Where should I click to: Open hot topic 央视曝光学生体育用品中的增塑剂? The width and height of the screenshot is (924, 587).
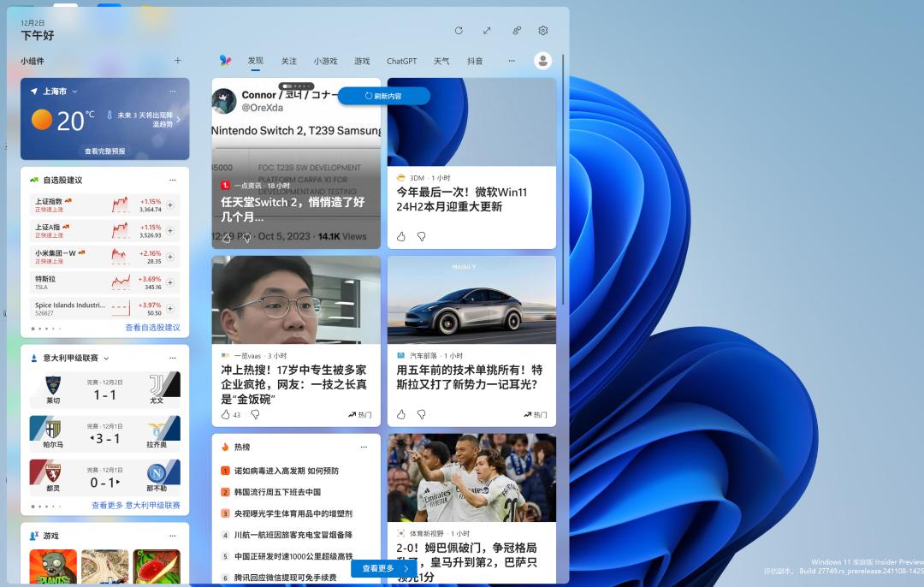point(293,514)
